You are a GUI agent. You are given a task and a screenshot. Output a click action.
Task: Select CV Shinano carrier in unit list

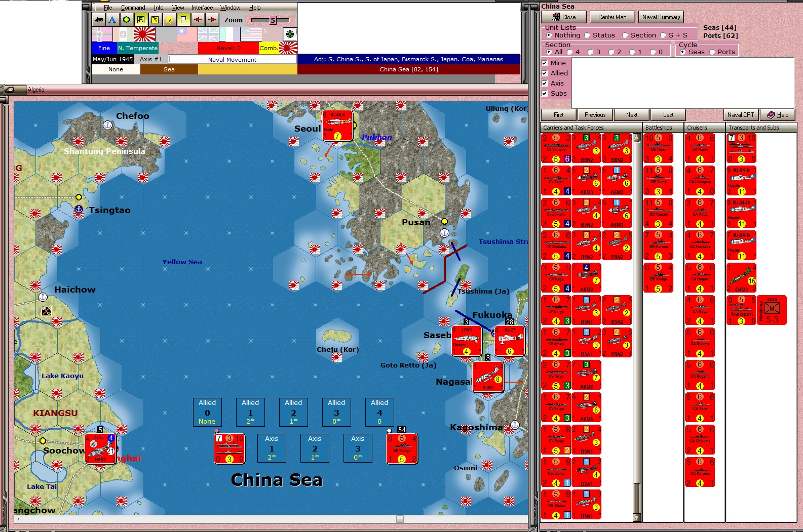pyautogui.click(x=556, y=149)
